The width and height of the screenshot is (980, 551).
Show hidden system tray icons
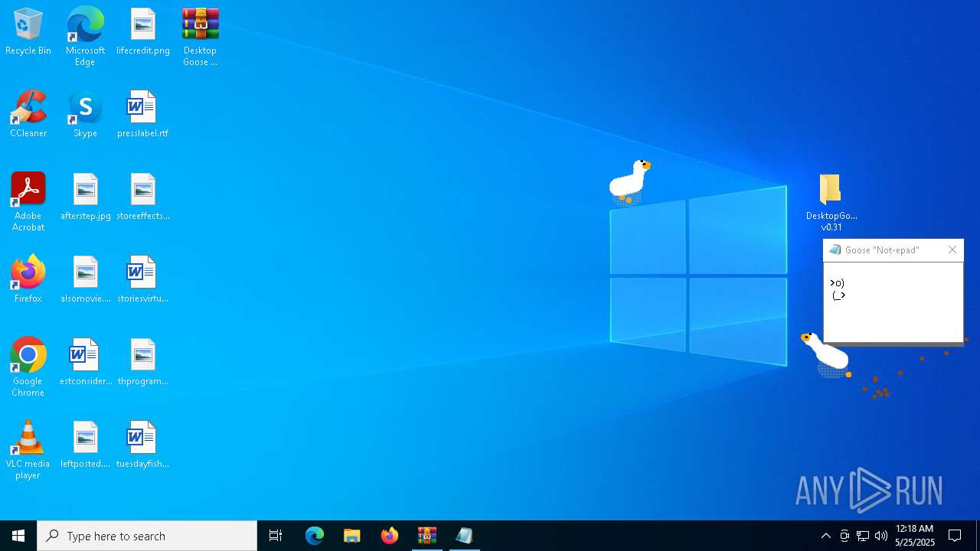[x=825, y=536]
